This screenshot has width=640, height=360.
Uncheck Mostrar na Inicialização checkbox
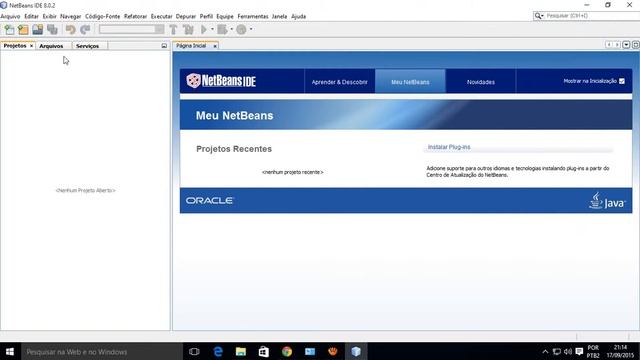(x=622, y=81)
